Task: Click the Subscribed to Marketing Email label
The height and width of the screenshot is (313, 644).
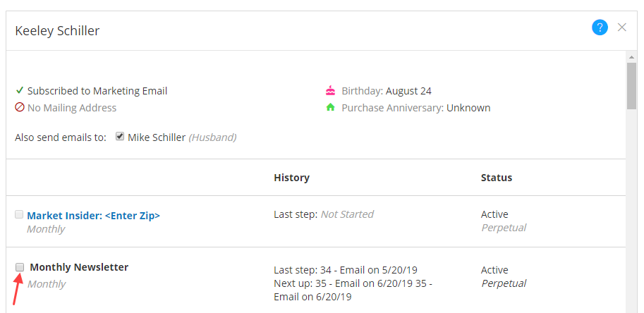Action: [x=97, y=91]
